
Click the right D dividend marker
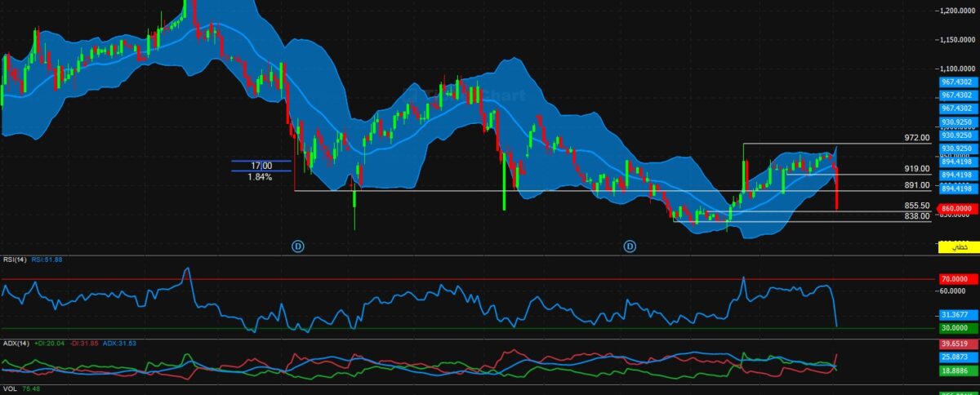[x=630, y=245]
